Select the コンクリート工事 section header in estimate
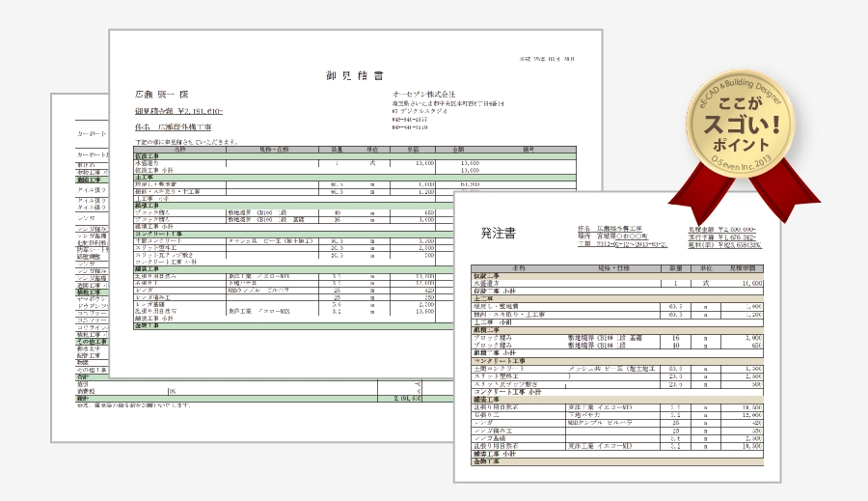The width and height of the screenshot is (868, 501). click(x=158, y=234)
